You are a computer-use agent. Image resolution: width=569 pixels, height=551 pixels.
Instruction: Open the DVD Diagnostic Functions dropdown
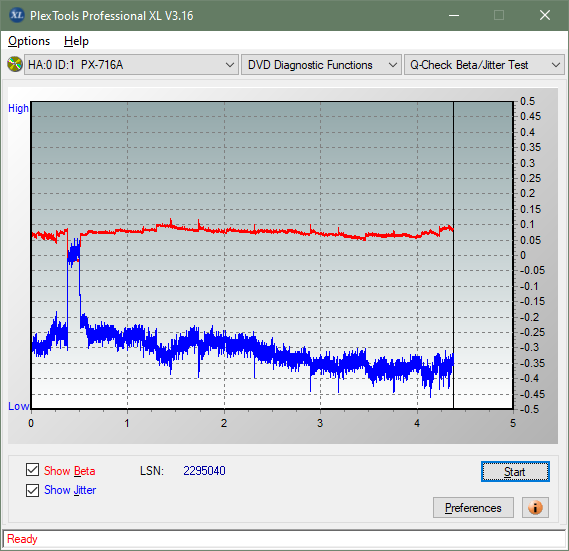coord(321,65)
